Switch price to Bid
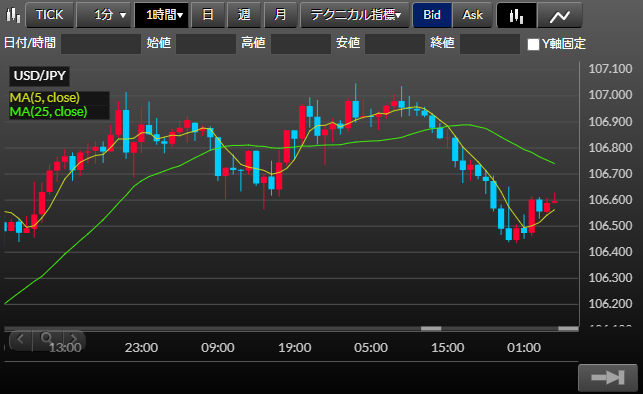The width and height of the screenshot is (643, 394). 432,15
